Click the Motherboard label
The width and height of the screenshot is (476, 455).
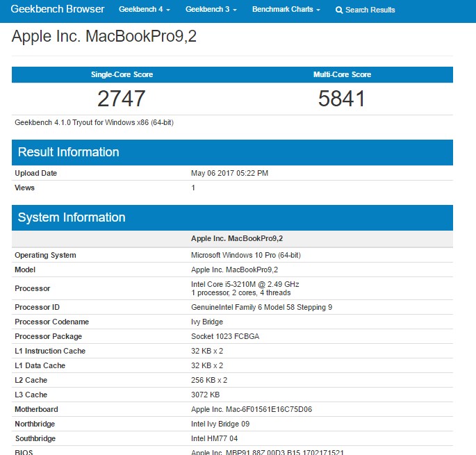[x=36, y=409]
